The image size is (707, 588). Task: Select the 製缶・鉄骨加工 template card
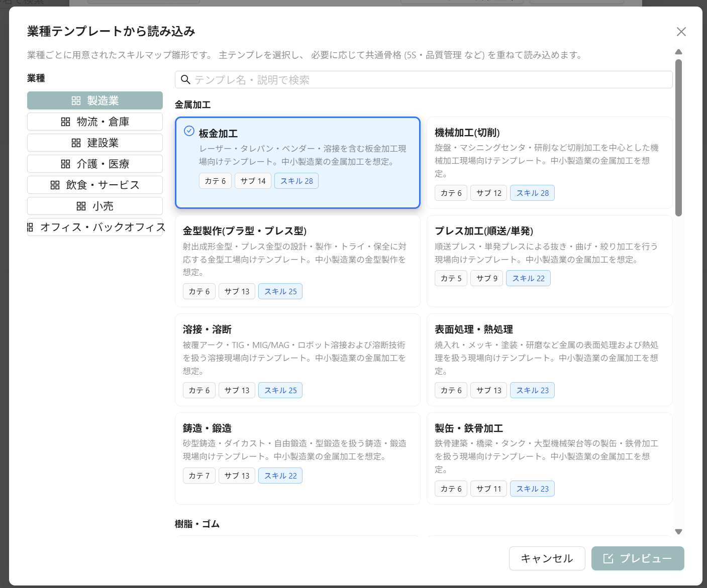pos(550,458)
